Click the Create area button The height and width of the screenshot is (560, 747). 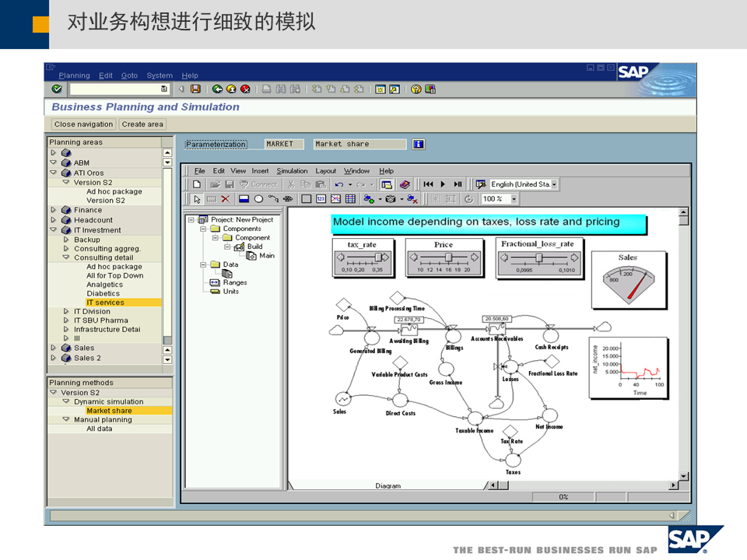[142, 124]
